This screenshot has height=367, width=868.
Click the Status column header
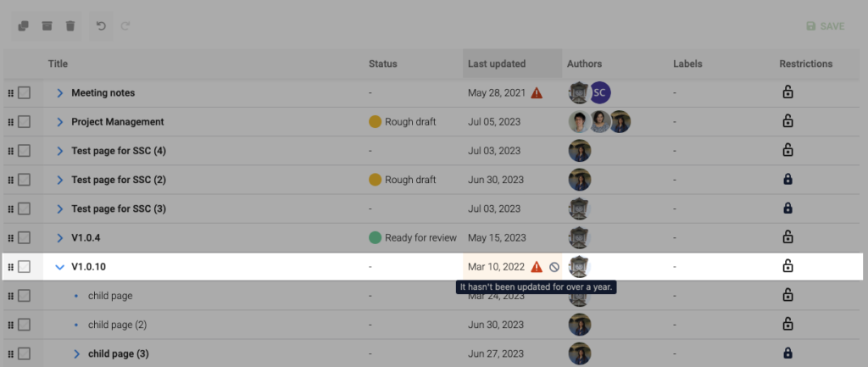tap(382, 64)
